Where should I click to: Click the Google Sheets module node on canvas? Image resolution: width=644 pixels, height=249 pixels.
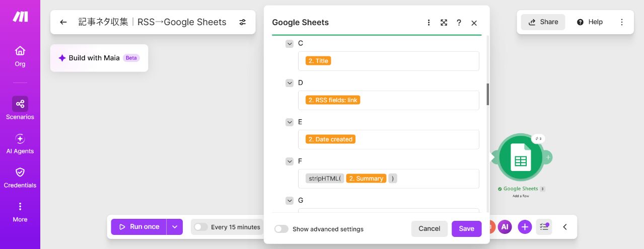pos(520,157)
